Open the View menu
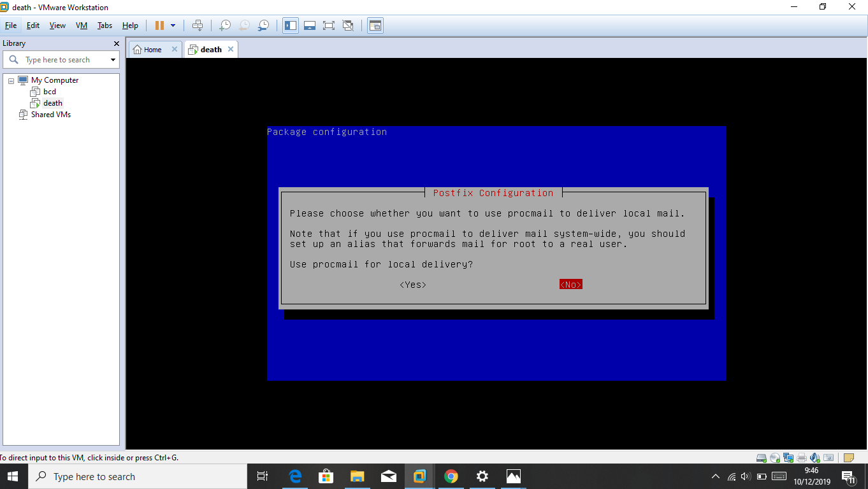Viewport: 868px width, 489px height. (57, 25)
